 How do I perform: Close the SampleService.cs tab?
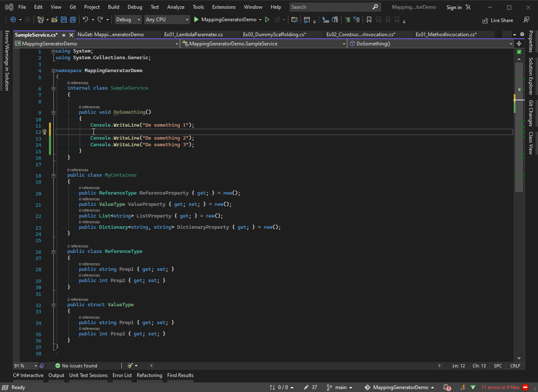click(x=71, y=35)
